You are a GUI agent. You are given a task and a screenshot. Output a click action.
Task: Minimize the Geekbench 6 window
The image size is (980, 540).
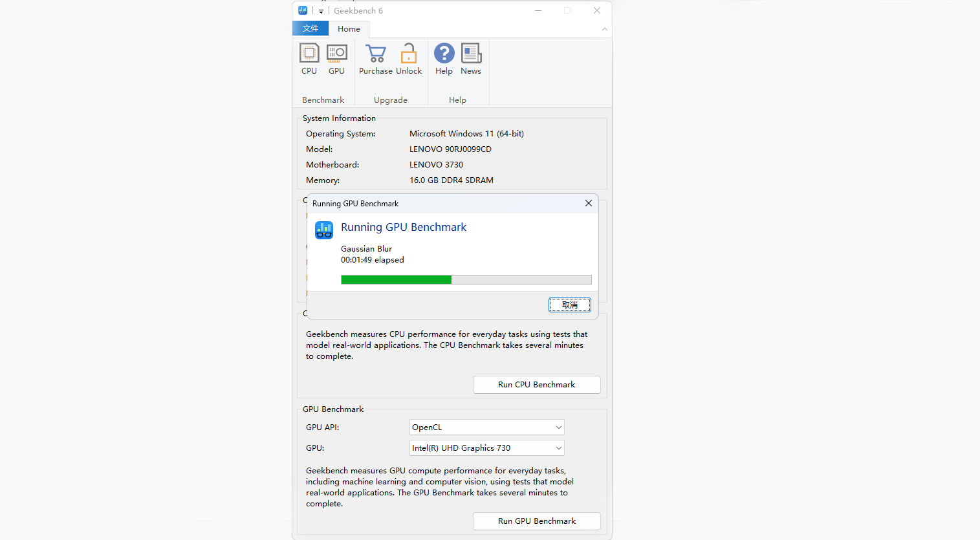[538, 10]
